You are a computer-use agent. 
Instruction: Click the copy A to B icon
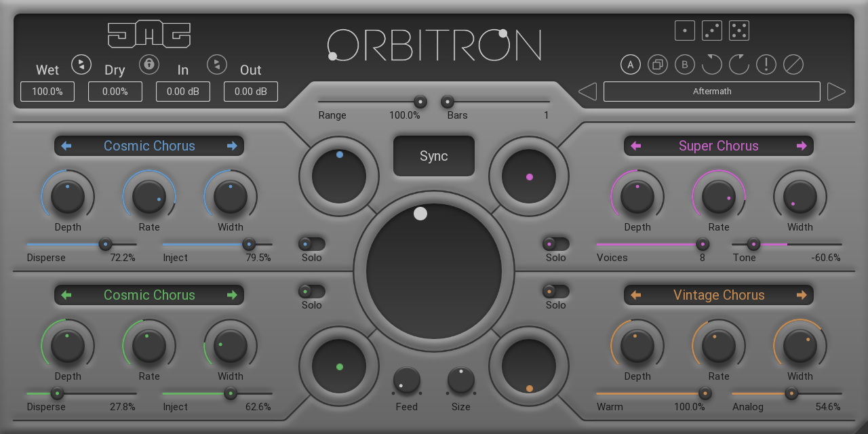point(657,64)
